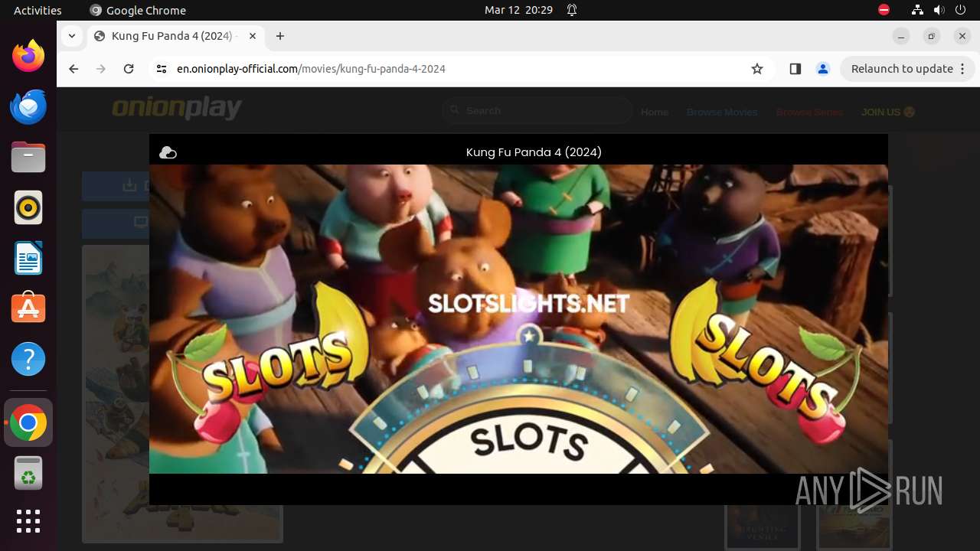Open Activities overview
This screenshot has height=551, width=980.
click(x=38, y=10)
